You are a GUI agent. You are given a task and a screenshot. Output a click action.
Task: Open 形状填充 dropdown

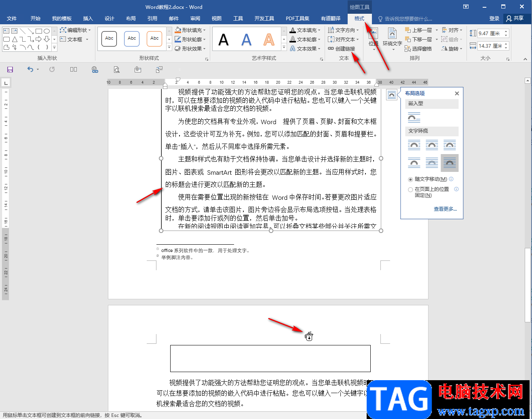(x=190, y=30)
